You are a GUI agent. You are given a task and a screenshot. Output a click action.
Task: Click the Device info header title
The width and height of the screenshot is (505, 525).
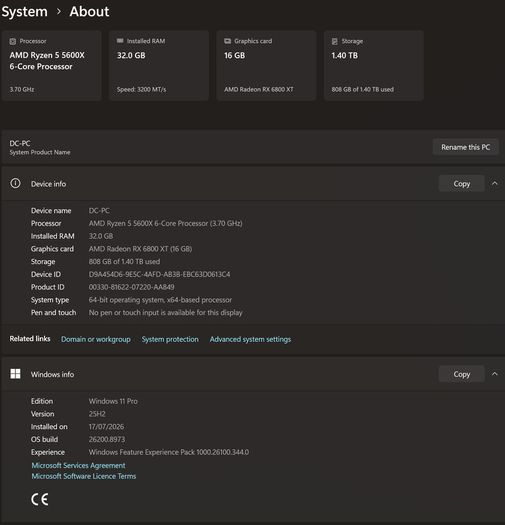click(x=49, y=184)
